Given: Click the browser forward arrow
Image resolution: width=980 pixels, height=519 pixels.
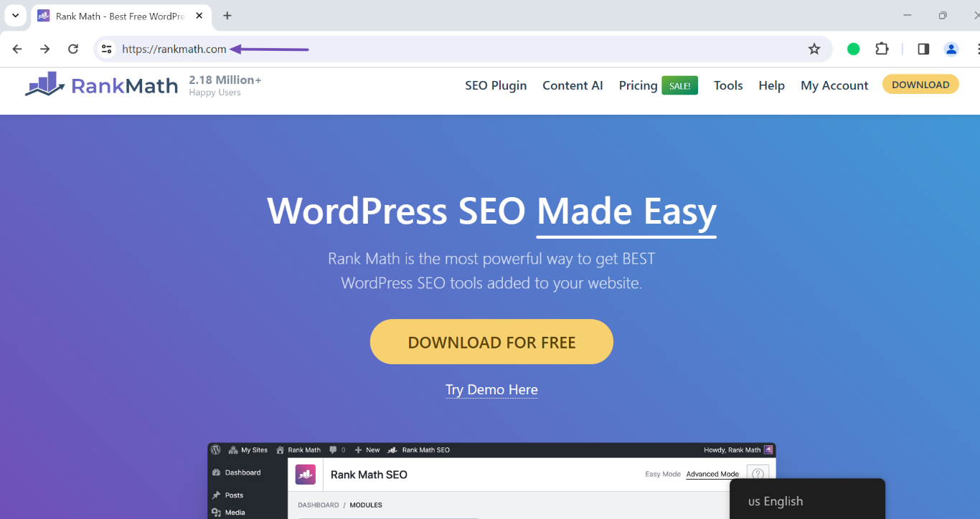Looking at the screenshot, I should pyautogui.click(x=44, y=49).
